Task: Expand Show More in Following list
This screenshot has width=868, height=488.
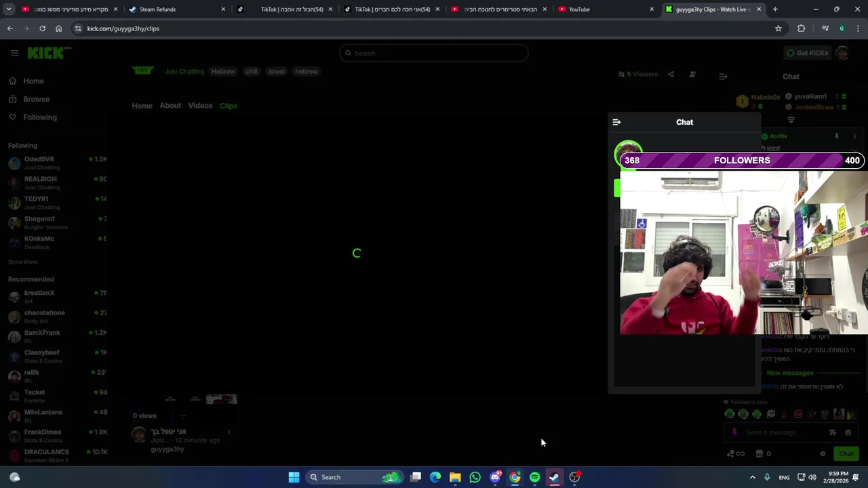Action: click(22, 262)
